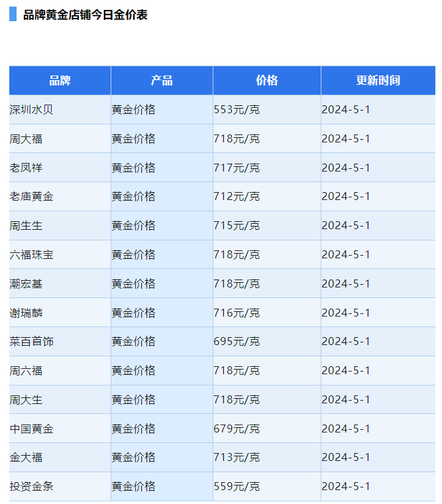442x504 pixels.
Task: Select 金大福 price 713元/克
Action: point(237,458)
